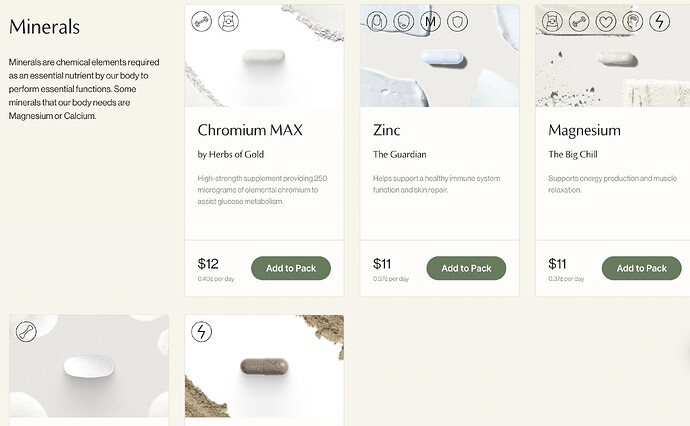
Task: Open the Chromium MAX product title
Action: [250, 131]
